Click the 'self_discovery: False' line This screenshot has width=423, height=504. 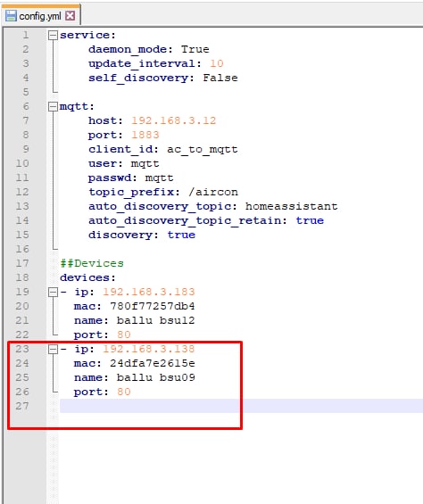(x=163, y=78)
